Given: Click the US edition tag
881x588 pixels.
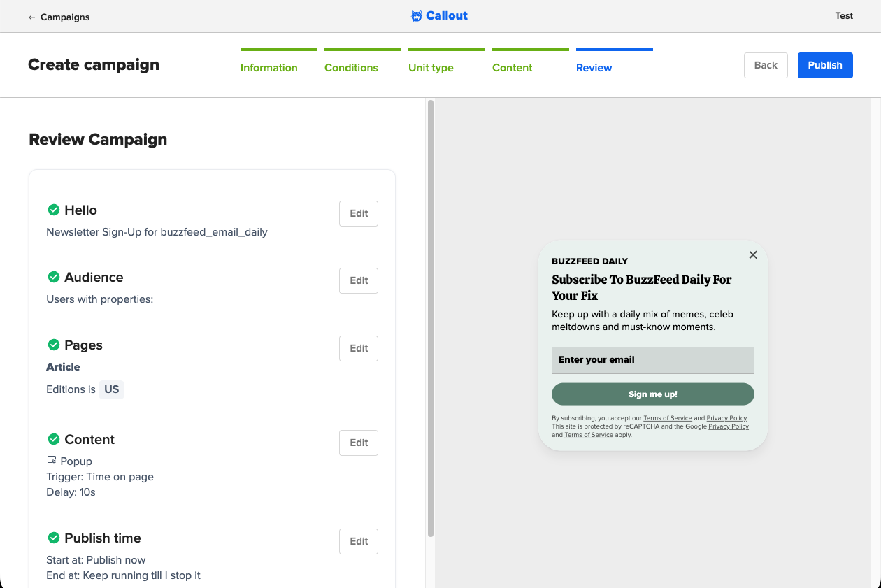Looking at the screenshot, I should point(112,389).
